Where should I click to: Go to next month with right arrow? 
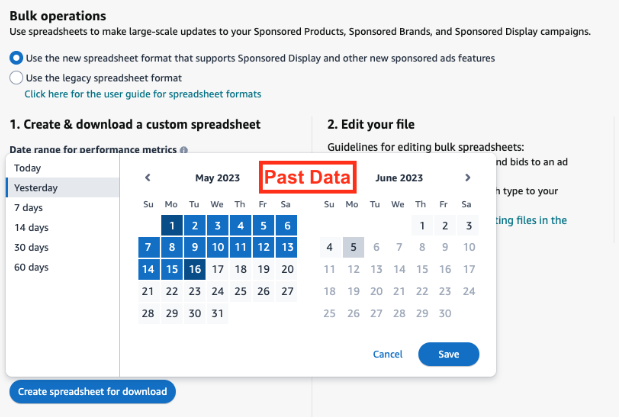[468, 177]
